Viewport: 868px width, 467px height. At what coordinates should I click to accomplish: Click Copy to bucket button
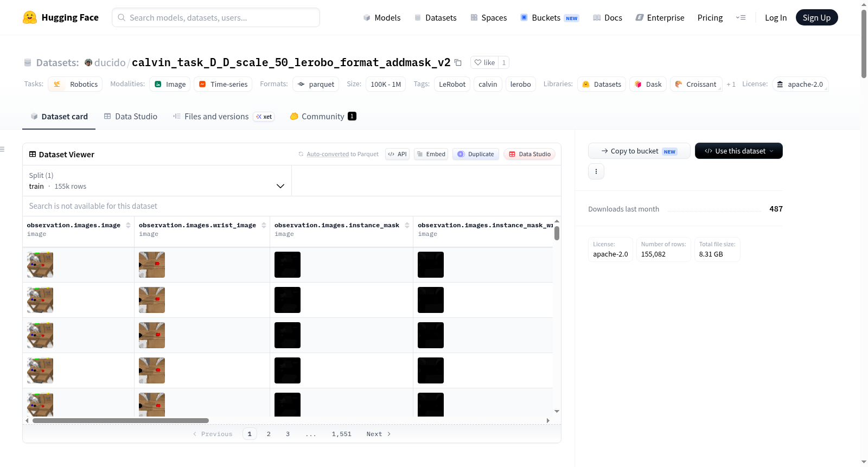pos(639,151)
